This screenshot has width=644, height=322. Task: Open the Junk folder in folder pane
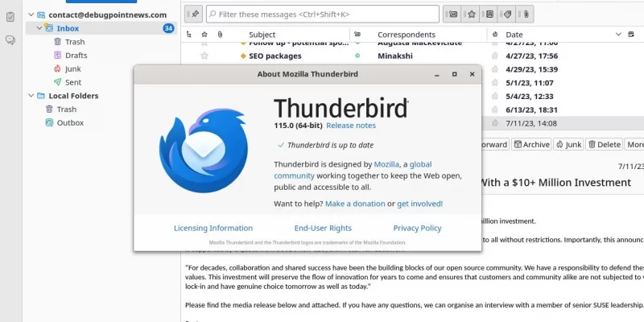click(x=73, y=69)
